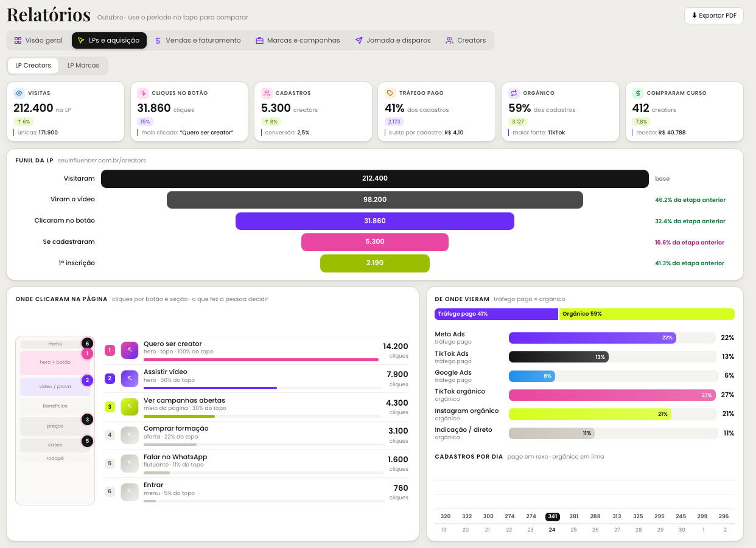756x548 pixels.
Task: Select the LP Creators sub-tab
Action: click(x=33, y=66)
